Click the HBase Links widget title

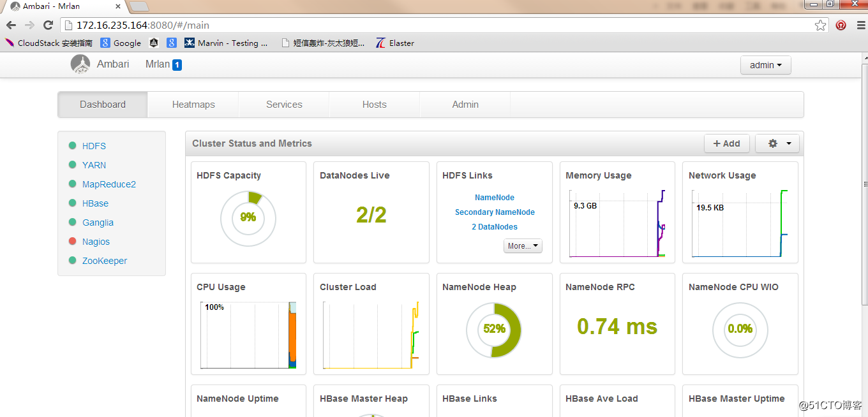(470, 399)
